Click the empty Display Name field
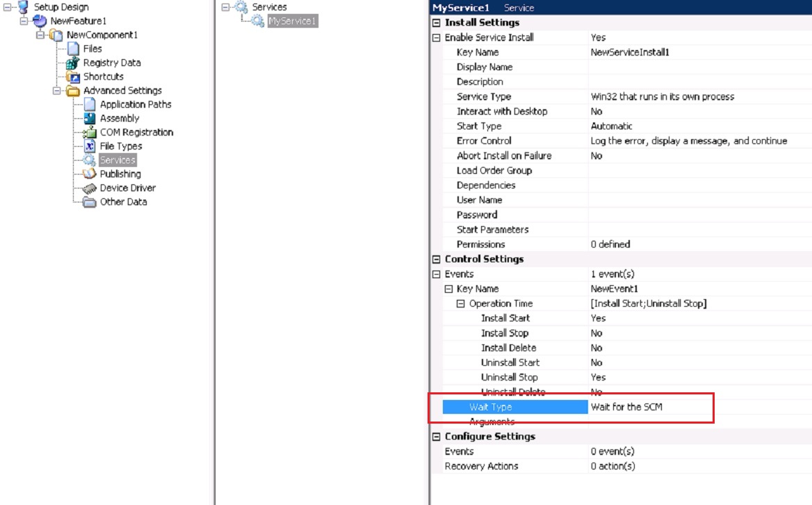The height and width of the screenshot is (505, 812). [x=695, y=67]
